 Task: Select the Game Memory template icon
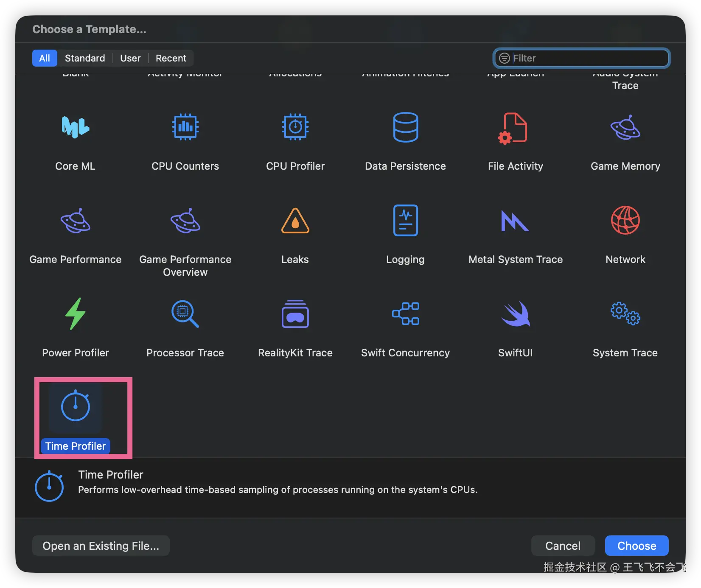[x=625, y=127]
